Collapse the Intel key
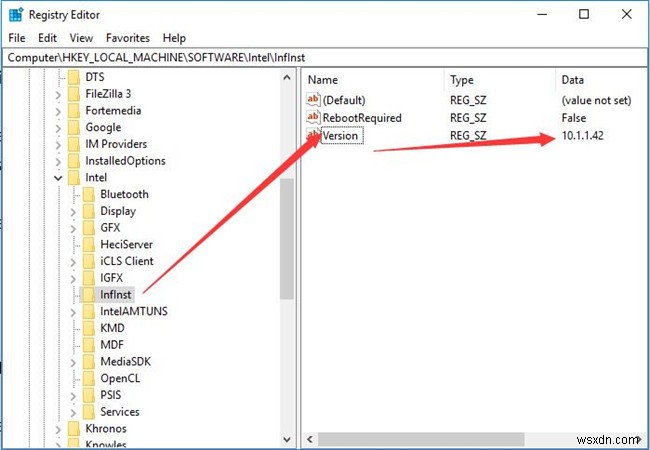This screenshot has height=450, width=650. [58, 178]
